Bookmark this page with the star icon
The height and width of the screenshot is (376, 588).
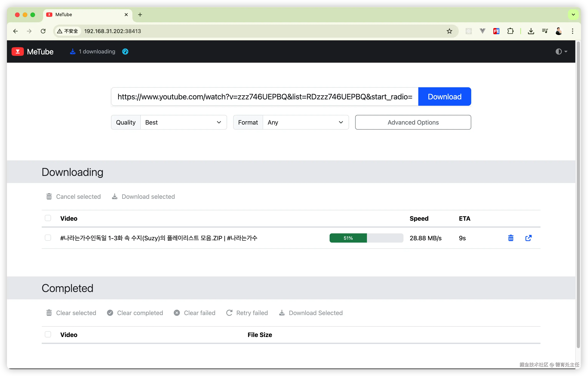449,31
